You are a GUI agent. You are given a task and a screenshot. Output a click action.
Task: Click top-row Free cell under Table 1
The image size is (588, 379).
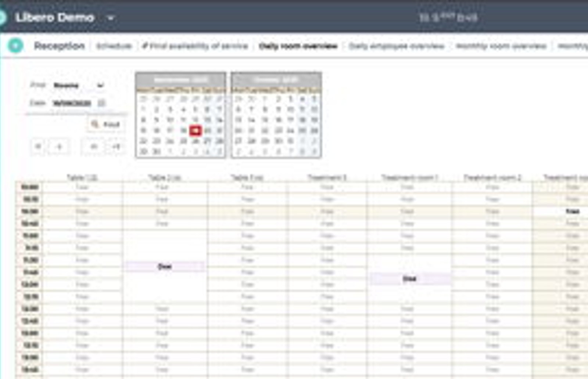(82, 187)
